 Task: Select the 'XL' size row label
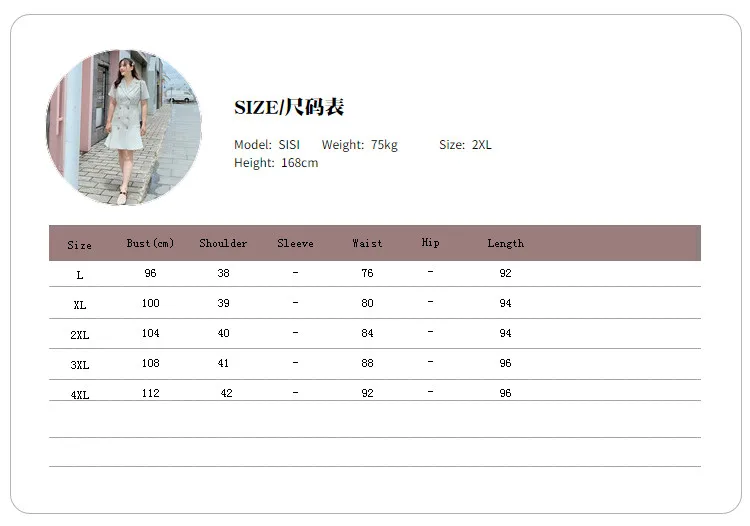point(80,305)
